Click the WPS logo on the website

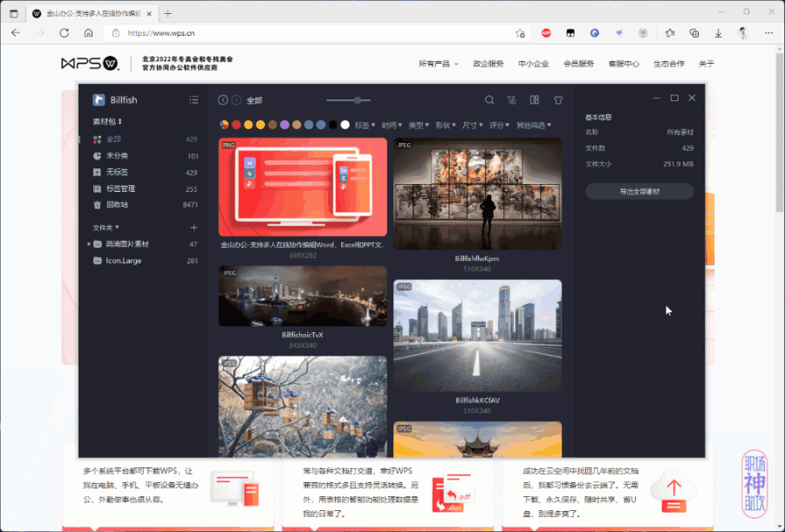coord(90,64)
